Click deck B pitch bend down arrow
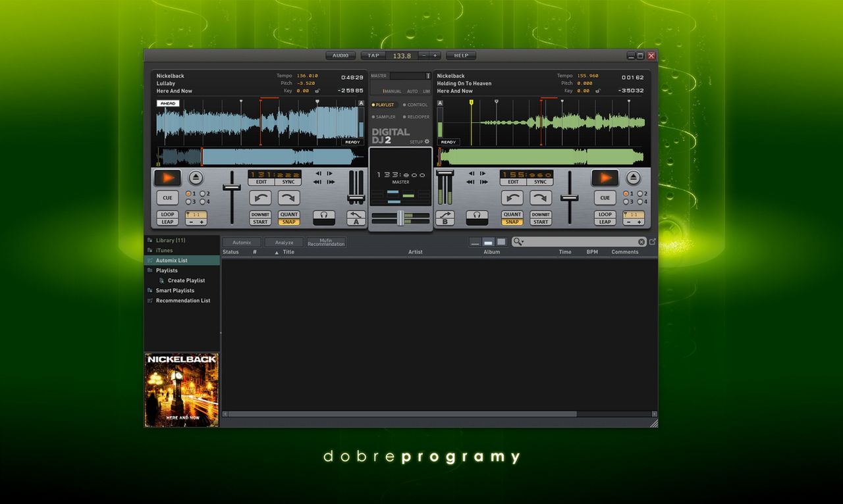This screenshot has height=504, width=843. pos(512,198)
